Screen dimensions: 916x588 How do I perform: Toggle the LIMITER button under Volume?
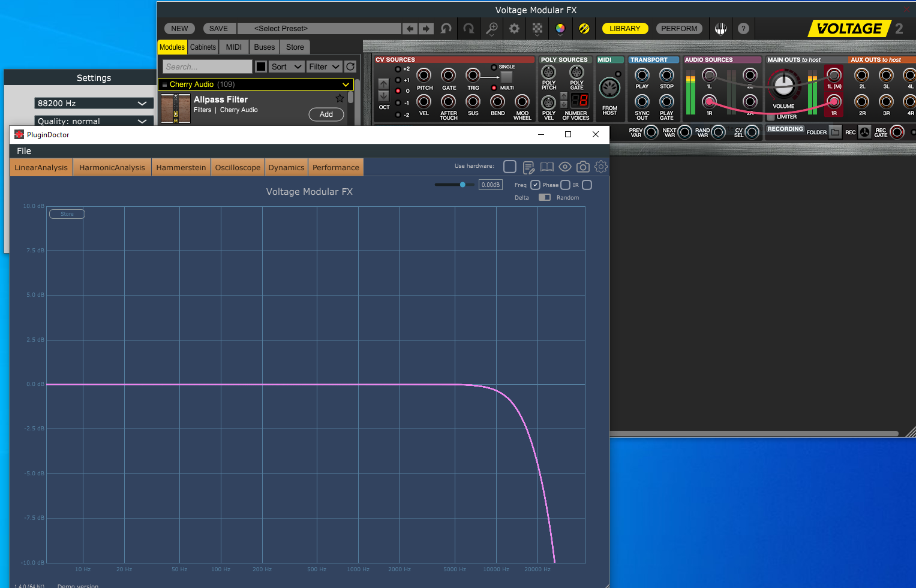pyautogui.click(x=771, y=117)
